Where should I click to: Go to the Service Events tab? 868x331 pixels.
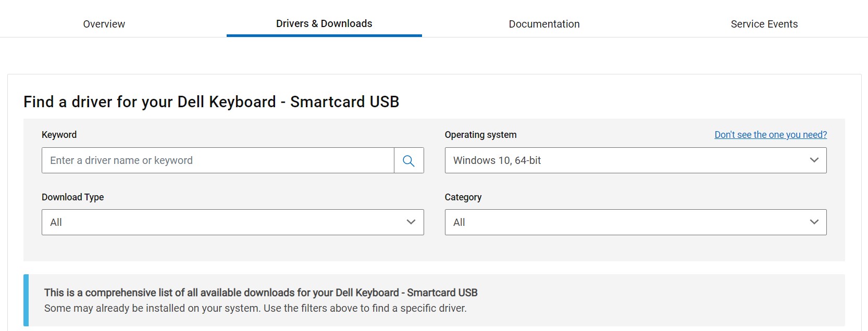[764, 24]
